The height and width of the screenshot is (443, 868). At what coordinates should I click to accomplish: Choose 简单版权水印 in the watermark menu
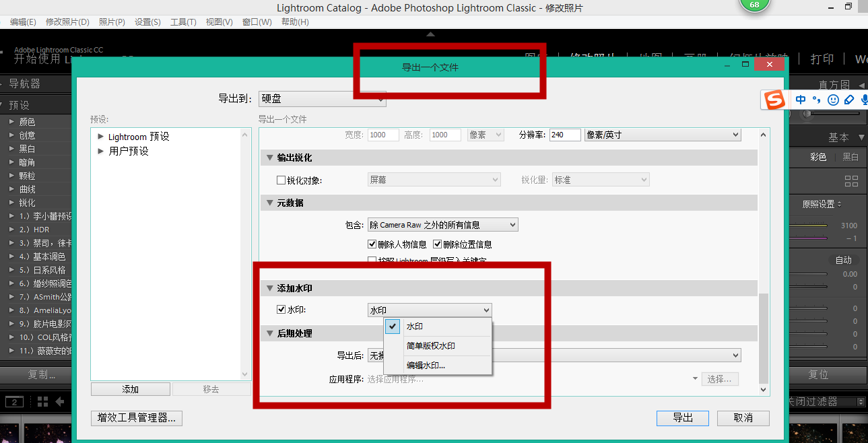click(x=430, y=346)
